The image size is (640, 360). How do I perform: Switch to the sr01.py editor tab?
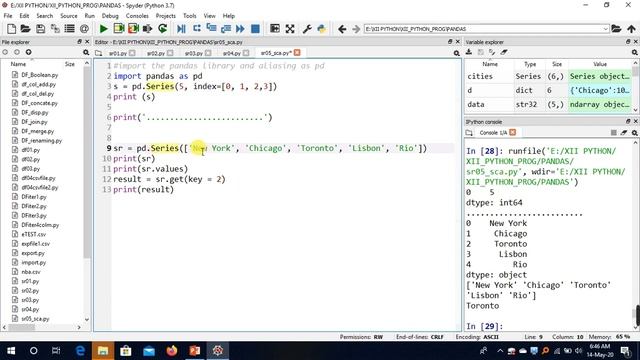[118, 53]
